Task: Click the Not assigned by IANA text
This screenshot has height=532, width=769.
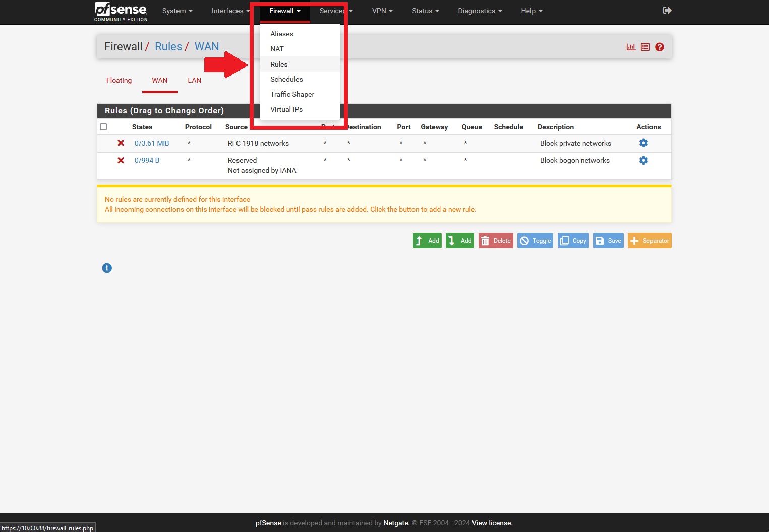Action: 262,170
